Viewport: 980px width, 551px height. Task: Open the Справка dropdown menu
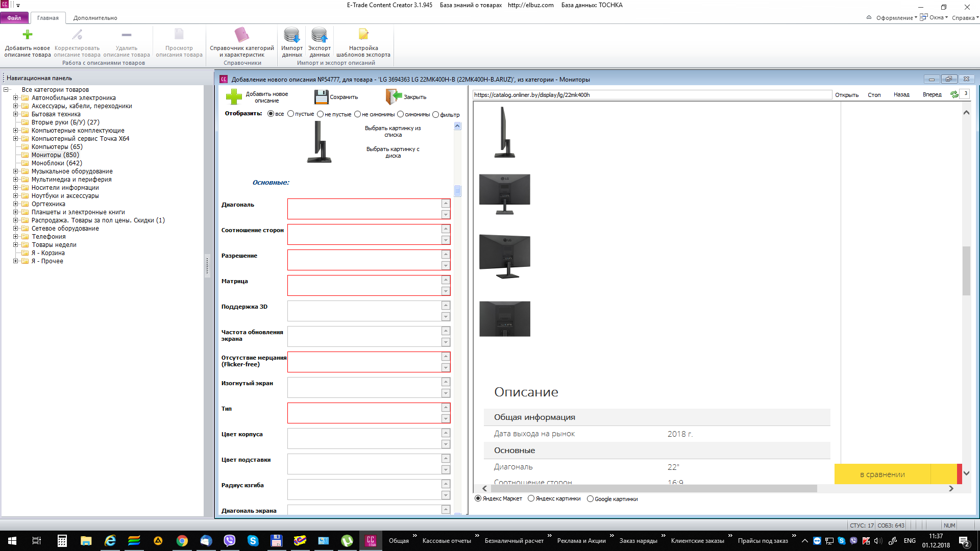pos(965,18)
